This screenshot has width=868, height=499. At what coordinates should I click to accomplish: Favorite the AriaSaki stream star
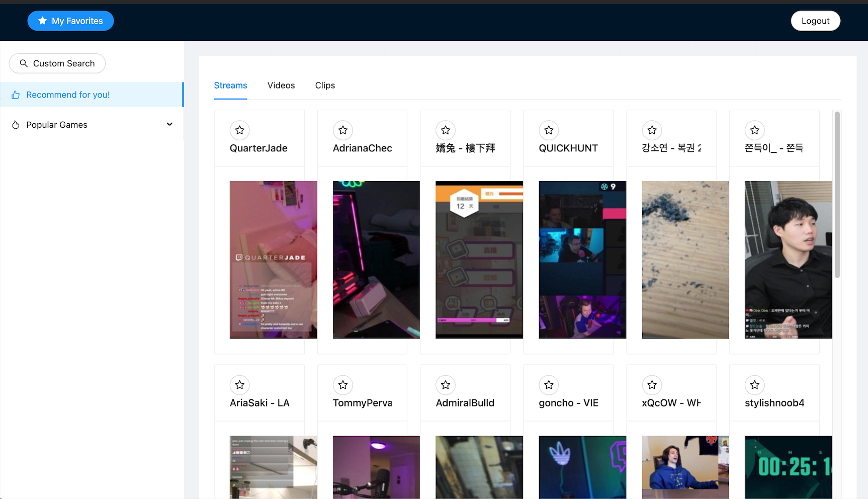(240, 385)
